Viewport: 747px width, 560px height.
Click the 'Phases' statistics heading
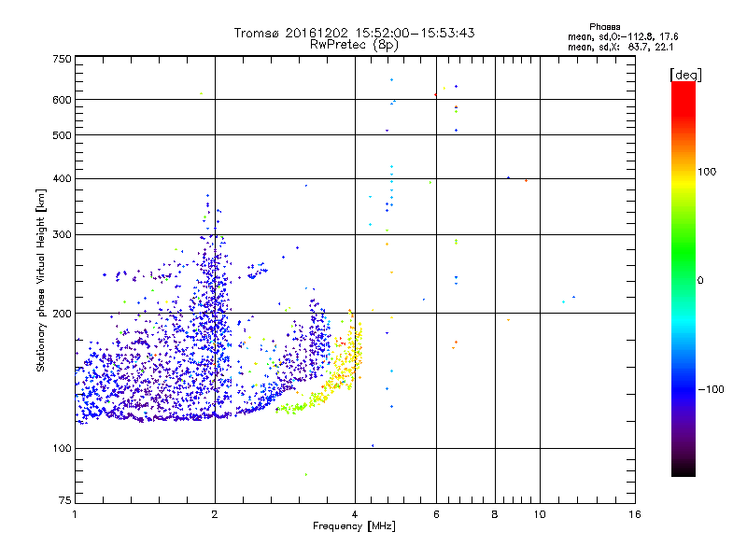(604, 27)
